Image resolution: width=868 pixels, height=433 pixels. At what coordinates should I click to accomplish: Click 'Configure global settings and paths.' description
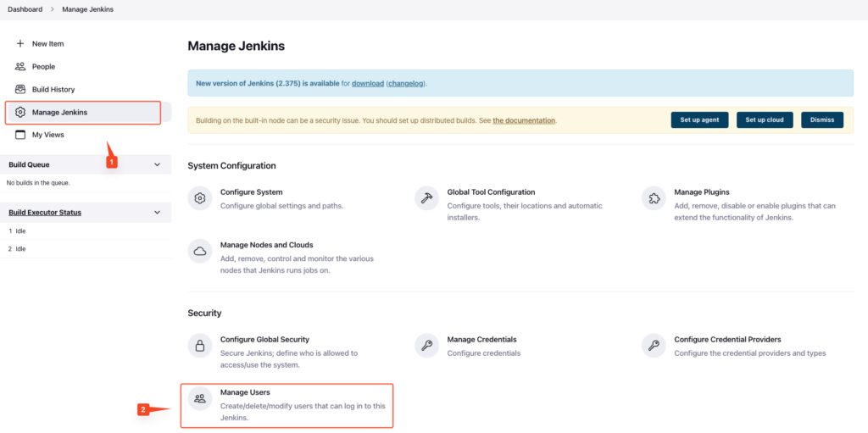281,206
